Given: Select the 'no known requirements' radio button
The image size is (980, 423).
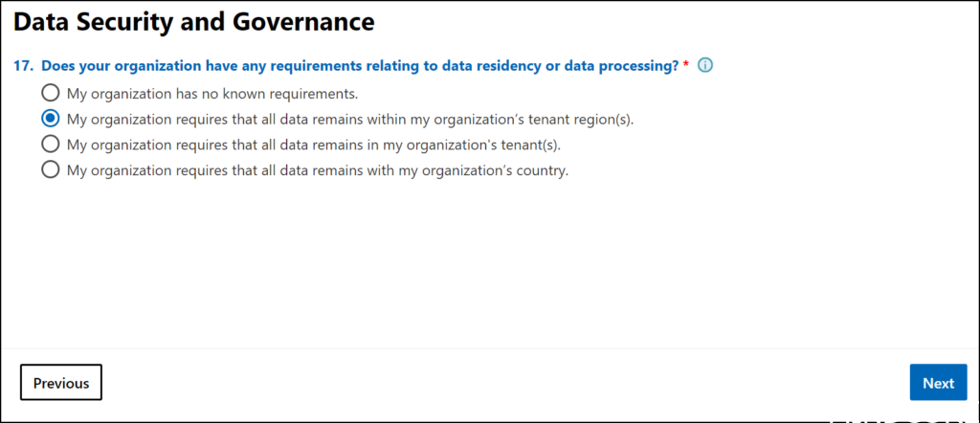Looking at the screenshot, I should coord(50,94).
